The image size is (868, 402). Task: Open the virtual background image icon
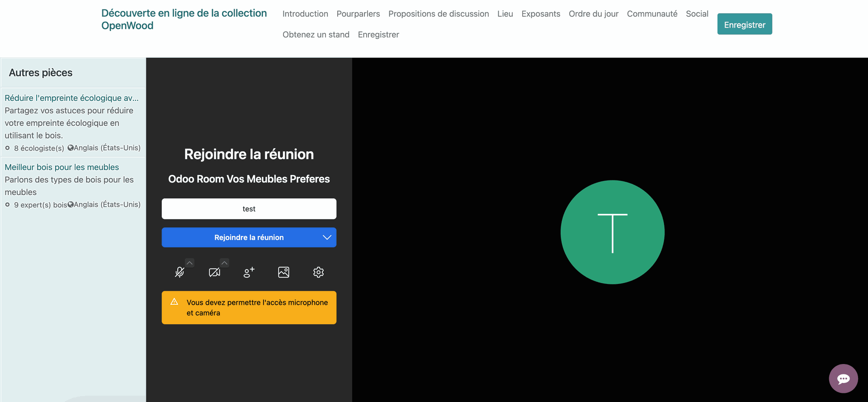283,272
